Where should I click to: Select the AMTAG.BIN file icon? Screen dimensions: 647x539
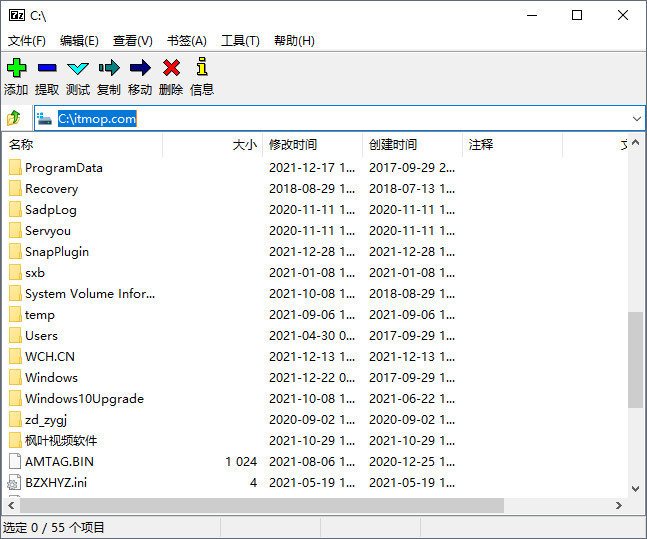tap(15, 461)
